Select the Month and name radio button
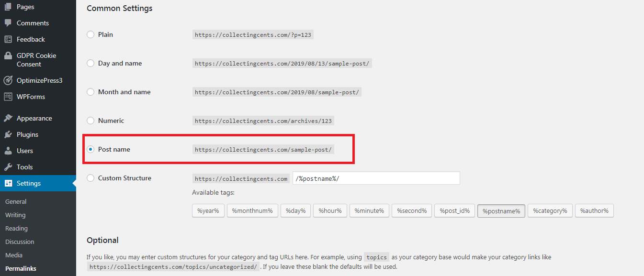644x276 pixels. (90, 92)
